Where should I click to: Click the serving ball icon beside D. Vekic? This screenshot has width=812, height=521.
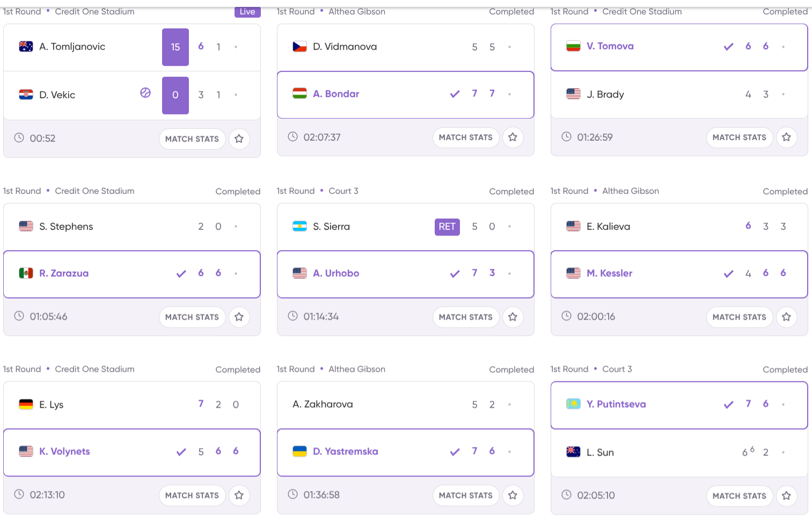tap(145, 93)
